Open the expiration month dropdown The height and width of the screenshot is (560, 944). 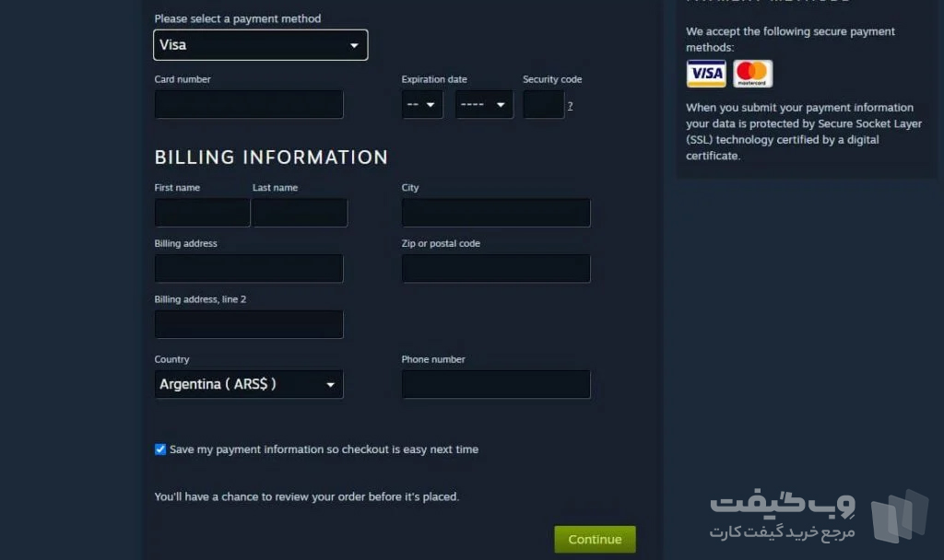coord(422,105)
